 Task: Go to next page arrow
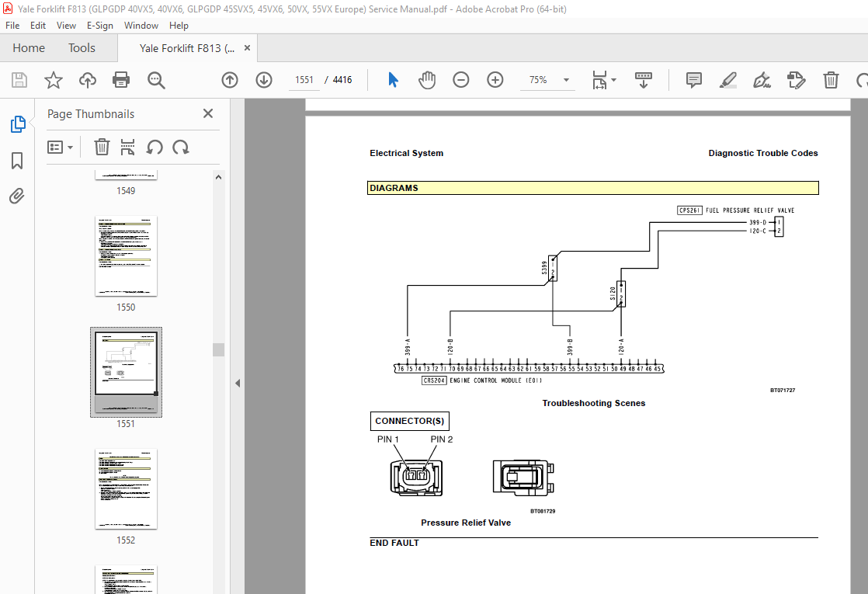click(264, 80)
